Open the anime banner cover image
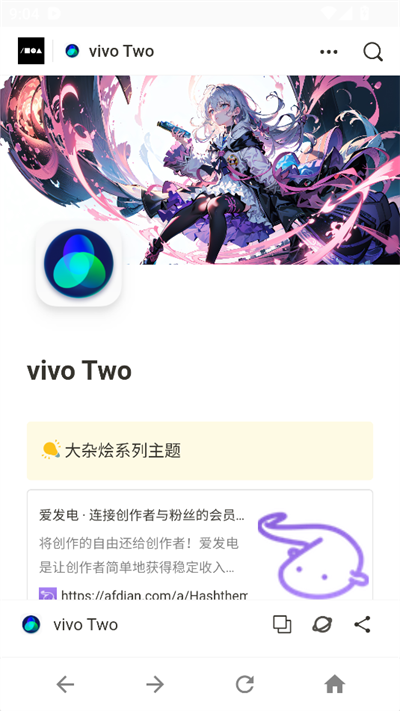Screen dimensions: 400x711 click(x=200, y=170)
